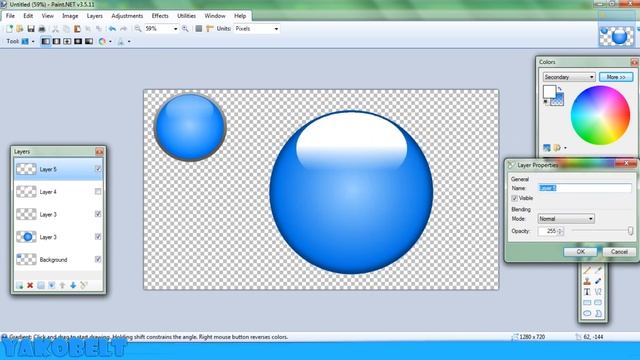This screenshot has height=360, width=640.
Task: Click the Zoom out magnifier icon
Action: pos(138,29)
